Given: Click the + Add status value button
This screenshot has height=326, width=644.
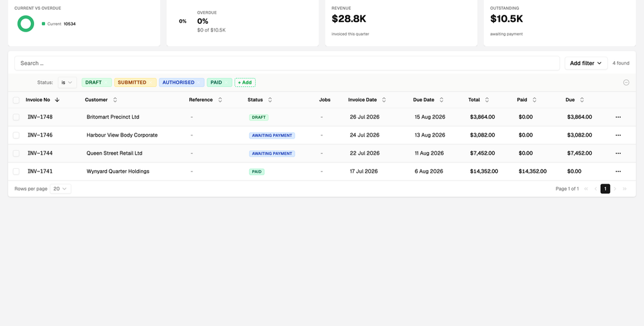Looking at the screenshot, I should (x=245, y=82).
